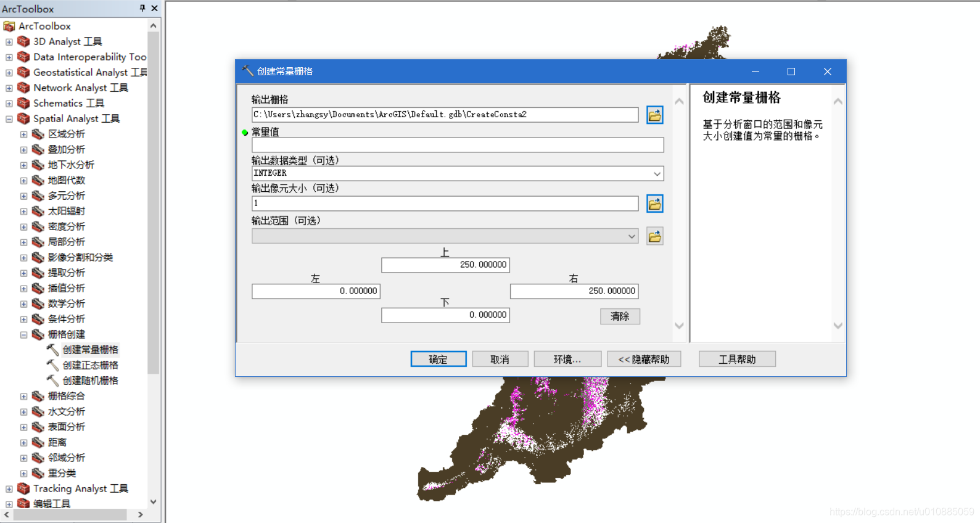Open the 环境... settings button
Viewport: 980px width, 523px height.
click(567, 359)
